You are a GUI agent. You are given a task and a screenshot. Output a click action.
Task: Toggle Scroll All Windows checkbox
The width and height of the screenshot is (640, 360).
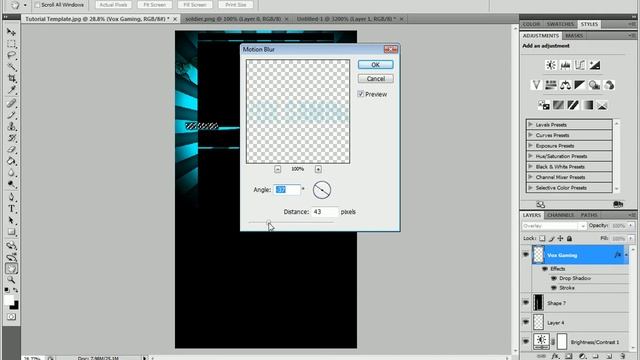tap(37, 5)
